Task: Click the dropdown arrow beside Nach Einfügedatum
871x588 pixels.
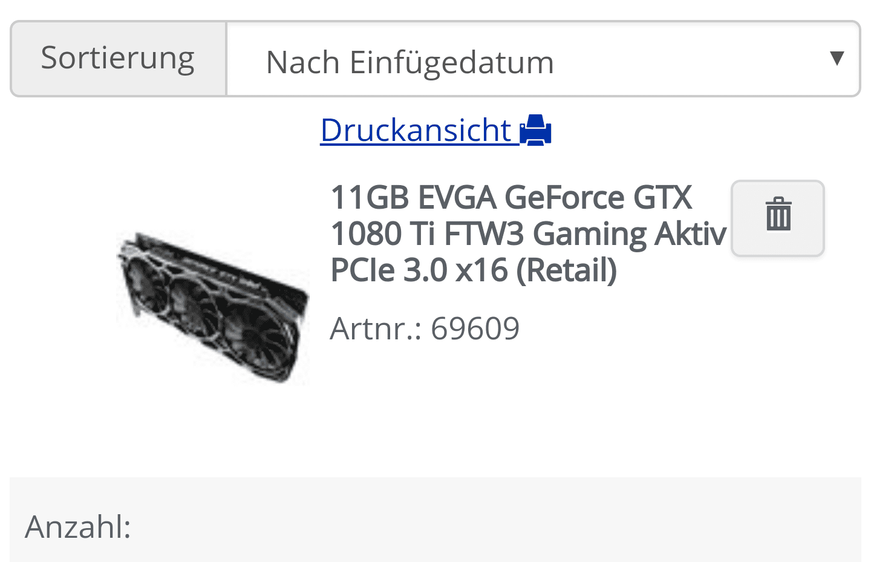Action: [x=837, y=58]
